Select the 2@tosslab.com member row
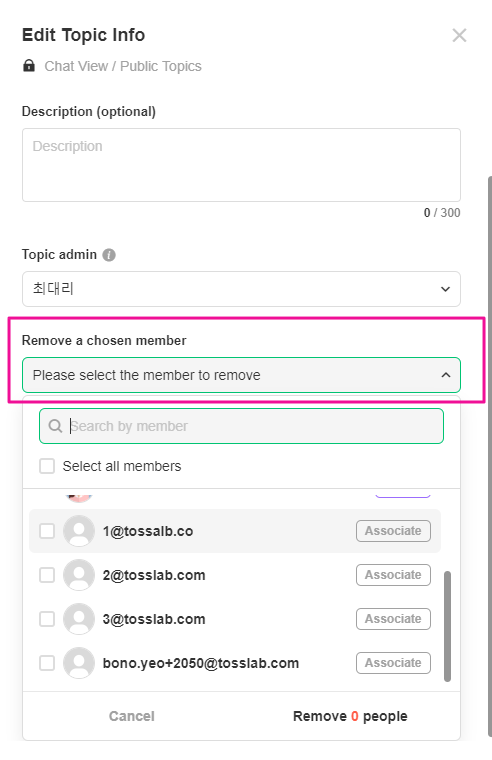Viewport: 492px width, 760px height. coord(235,575)
